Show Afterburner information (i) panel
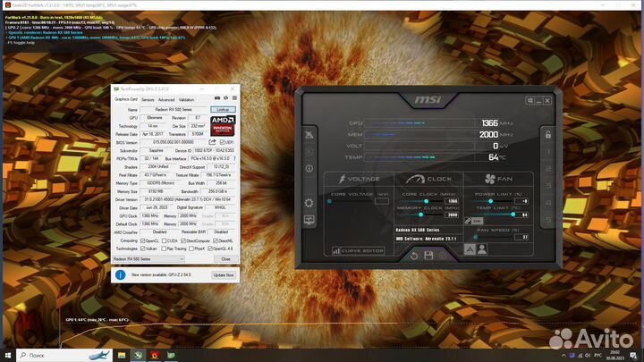This screenshot has width=644, height=362. [309, 168]
